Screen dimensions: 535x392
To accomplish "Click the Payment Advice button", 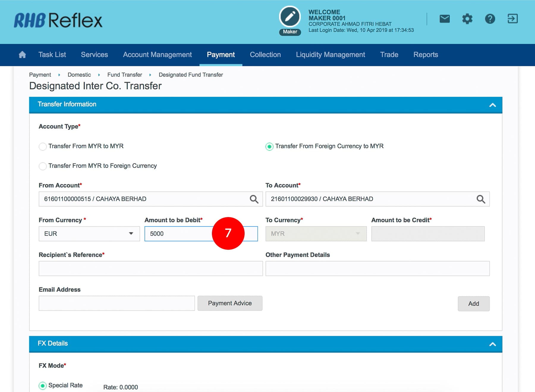I will pos(230,303).
